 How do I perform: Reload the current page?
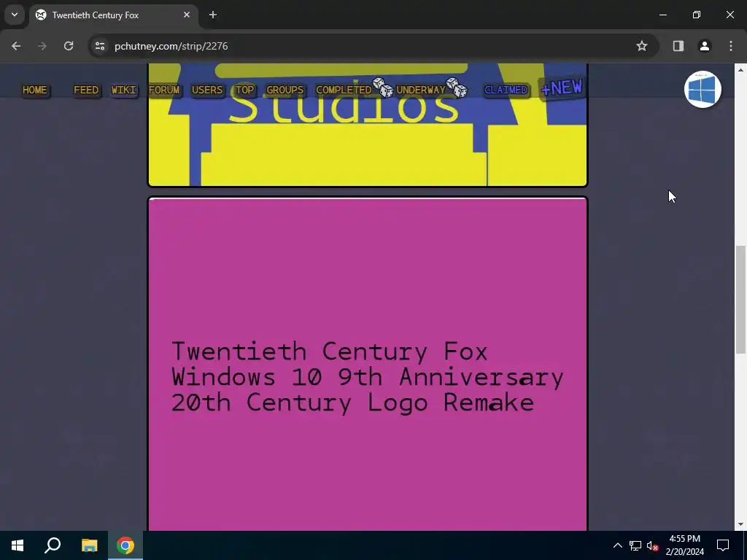[x=69, y=46]
